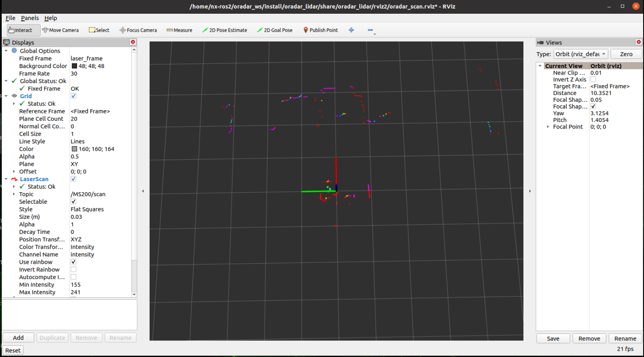Close the Views panel

(639, 42)
